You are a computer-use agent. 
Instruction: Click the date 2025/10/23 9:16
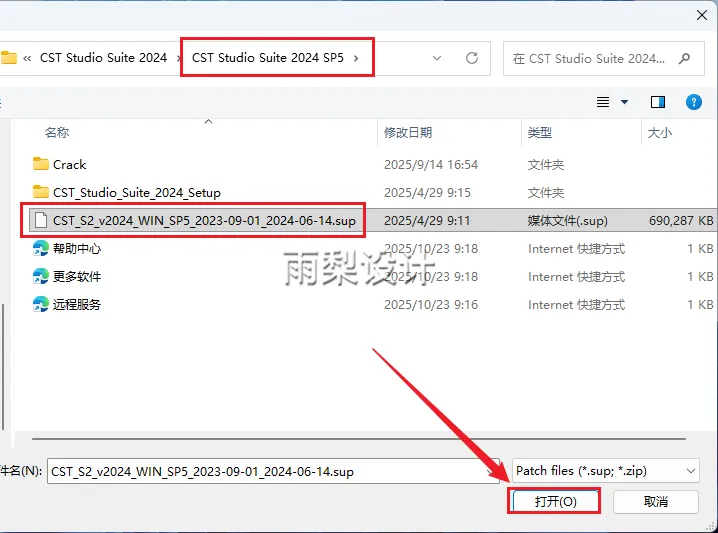coord(431,305)
